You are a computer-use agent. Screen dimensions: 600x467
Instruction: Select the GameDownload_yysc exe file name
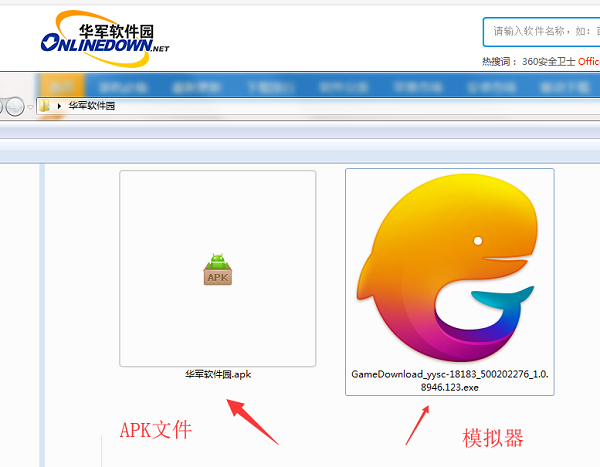point(450,380)
